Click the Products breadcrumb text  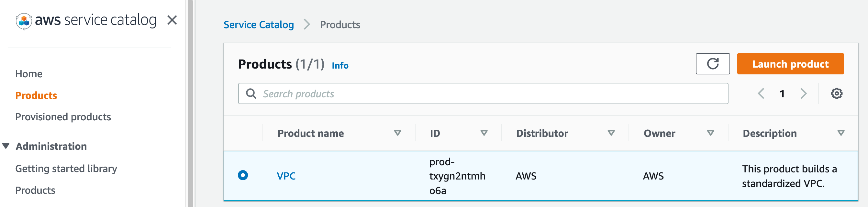339,25
